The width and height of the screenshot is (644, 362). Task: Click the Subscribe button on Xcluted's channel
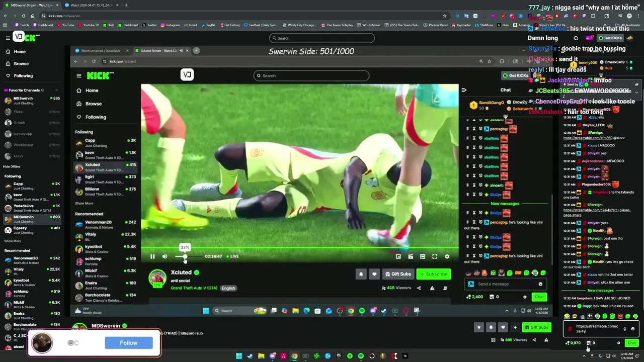[433, 274]
